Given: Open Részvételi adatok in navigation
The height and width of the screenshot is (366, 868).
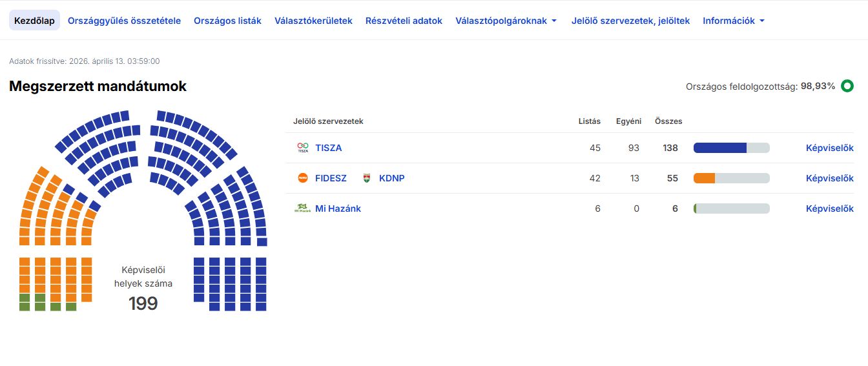Looking at the screenshot, I should point(404,21).
